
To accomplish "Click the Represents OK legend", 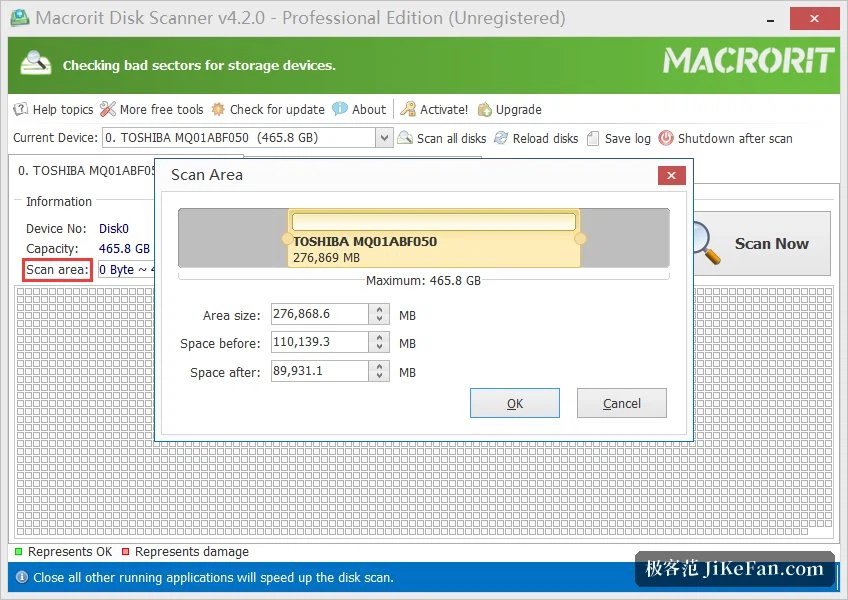I will click(64, 552).
